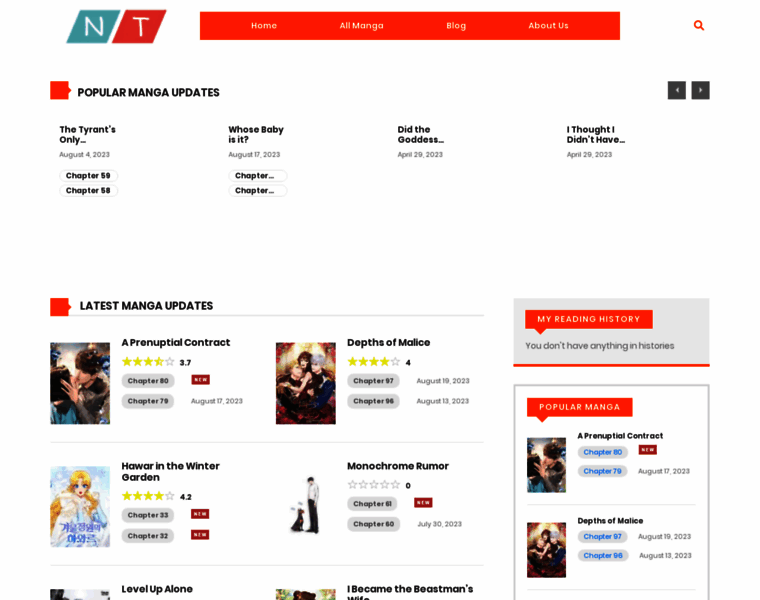Go to next popular manga slide
This screenshot has height=600, width=760.
click(x=700, y=90)
